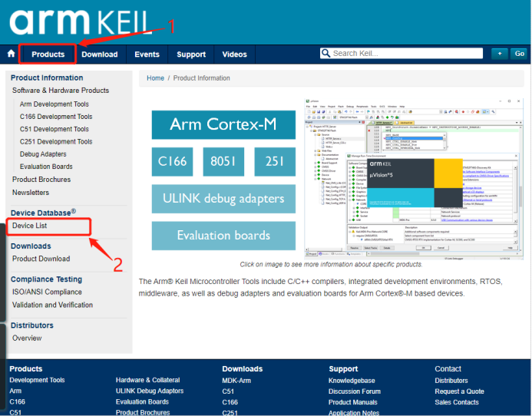
Task: Click the arm KEIL logo
Action: (80, 22)
